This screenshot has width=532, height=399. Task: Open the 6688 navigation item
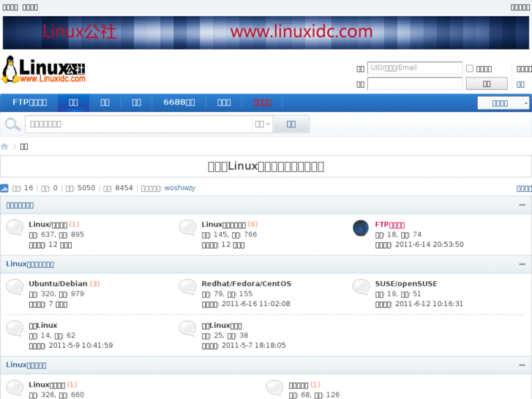pyautogui.click(x=179, y=102)
